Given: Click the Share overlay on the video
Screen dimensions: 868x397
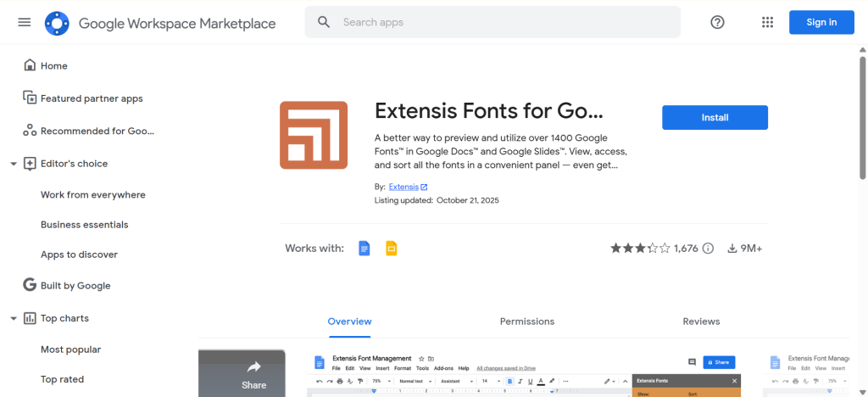Looking at the screenshot, I should pos(253,376).
